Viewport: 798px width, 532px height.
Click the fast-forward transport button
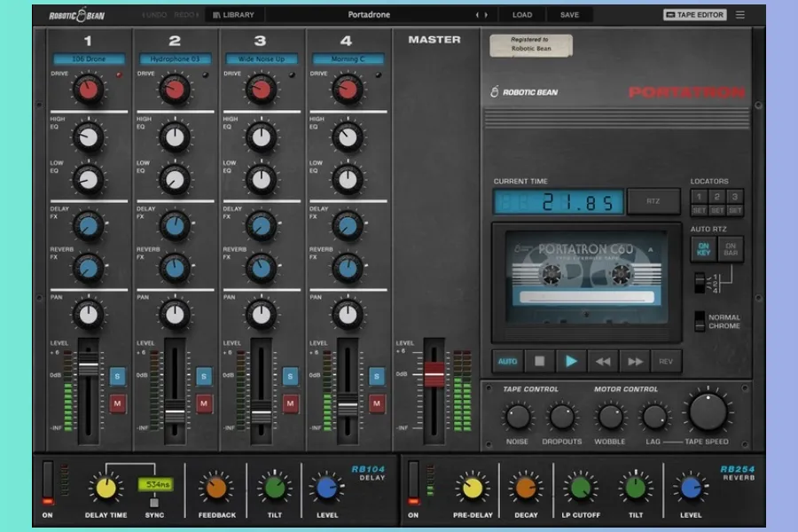[635, 362]
